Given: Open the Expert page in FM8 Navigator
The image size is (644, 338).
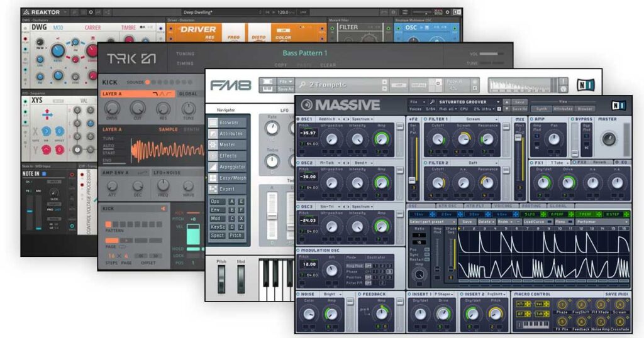Looking at the screenshot, I should [227, 188].
